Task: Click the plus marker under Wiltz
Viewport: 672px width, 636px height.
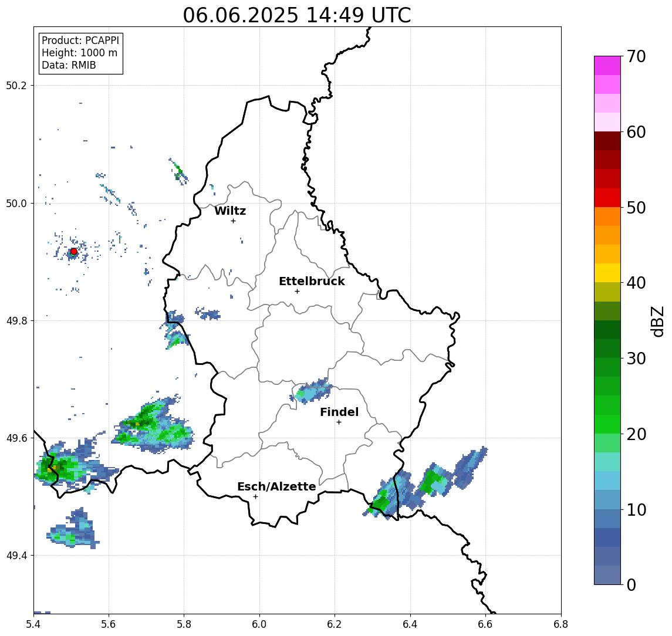Action: pyautogui.click(x=233, y=221)
